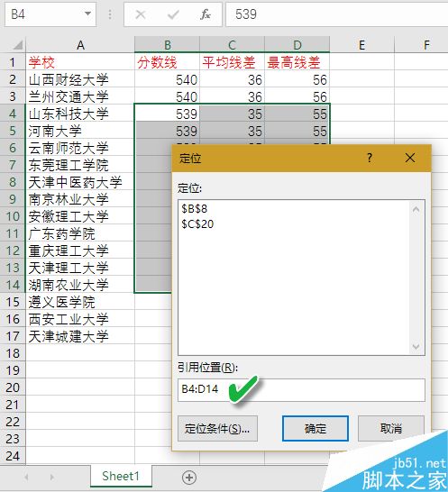Click the list scrollbar down arrow
This screenshot has height=492, width=448.
pyautogui.click(x=416, y=346)
